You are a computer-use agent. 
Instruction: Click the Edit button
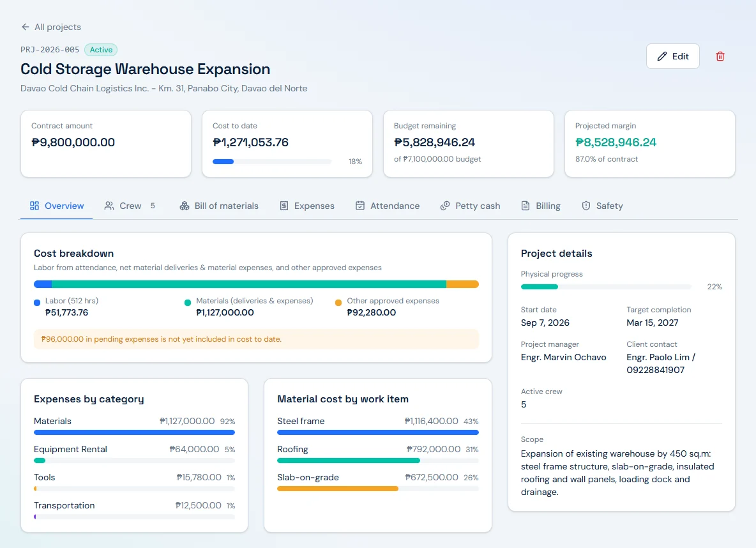672,56
